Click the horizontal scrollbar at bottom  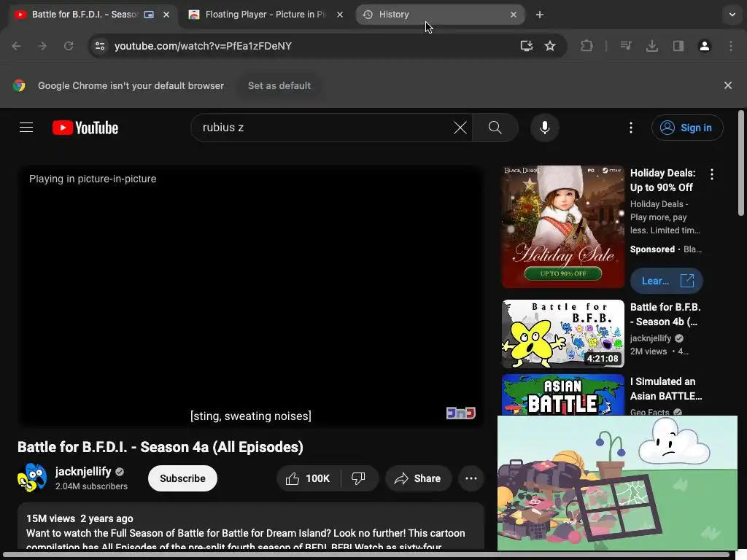pyautogui.click(x=366, y=555)
